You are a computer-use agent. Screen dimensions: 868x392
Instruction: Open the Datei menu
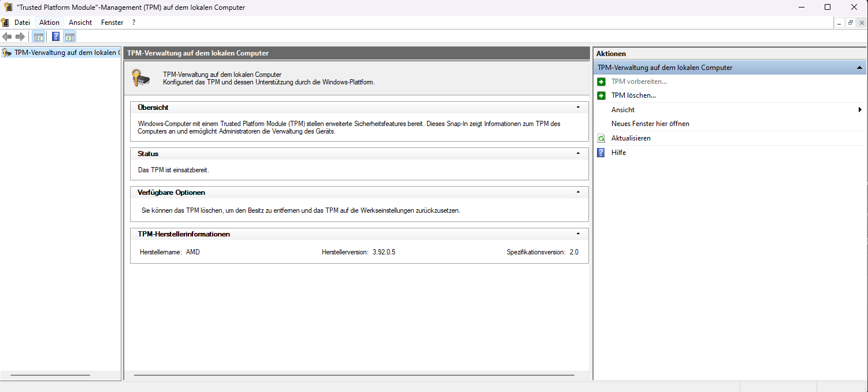point(22,22)
